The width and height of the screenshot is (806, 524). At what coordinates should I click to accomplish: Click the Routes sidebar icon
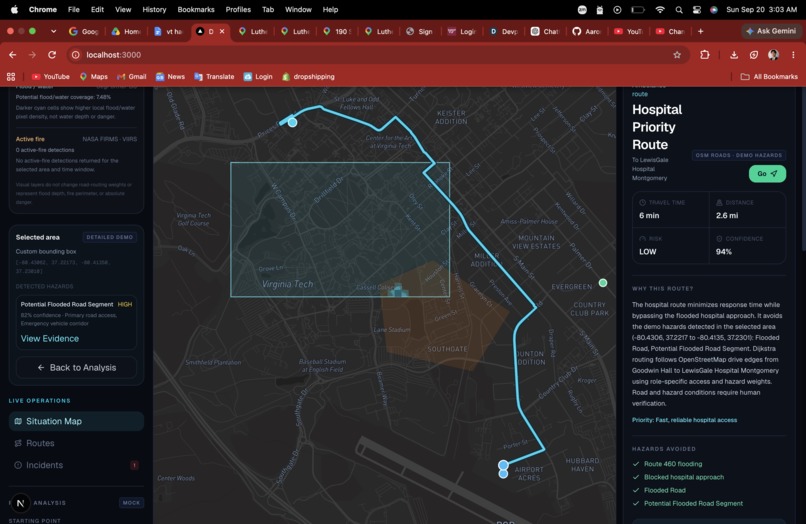point(18,443)
